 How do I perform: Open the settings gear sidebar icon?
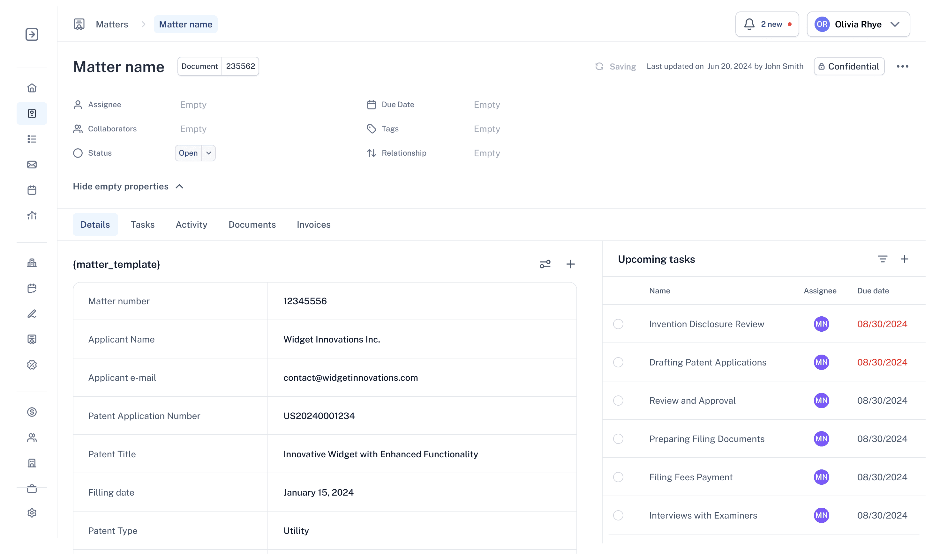[32, 513]
